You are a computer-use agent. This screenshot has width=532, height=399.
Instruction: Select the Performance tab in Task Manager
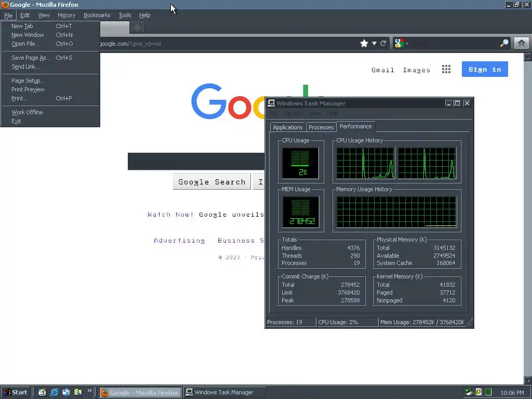pyautogui.click(x=355, y=126)
